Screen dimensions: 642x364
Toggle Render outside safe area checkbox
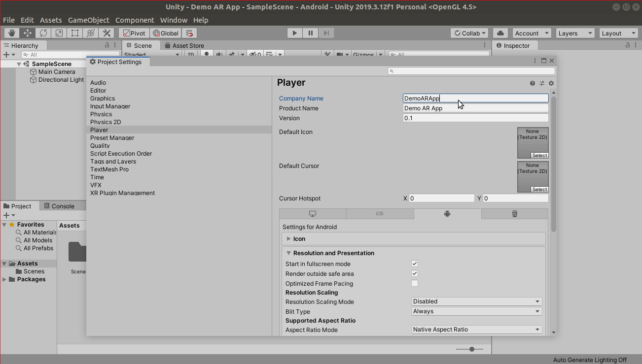[415, 274]
